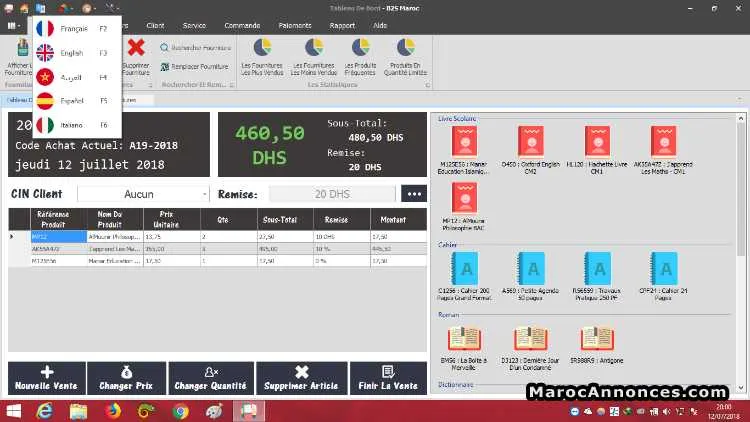750x422 pixels.
Task: Pick Italiano in the language list
Action: pos(77,125)
